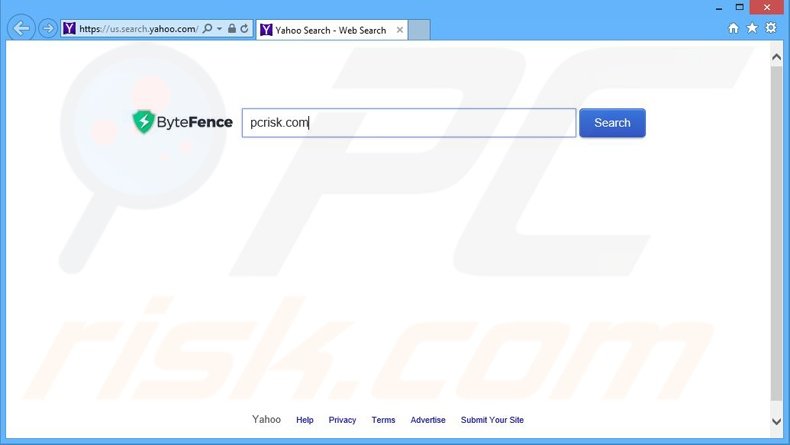The image size is (790, 445).
Task: Click the search box containing pcrisk.com
Action: (x=409, y=122)
